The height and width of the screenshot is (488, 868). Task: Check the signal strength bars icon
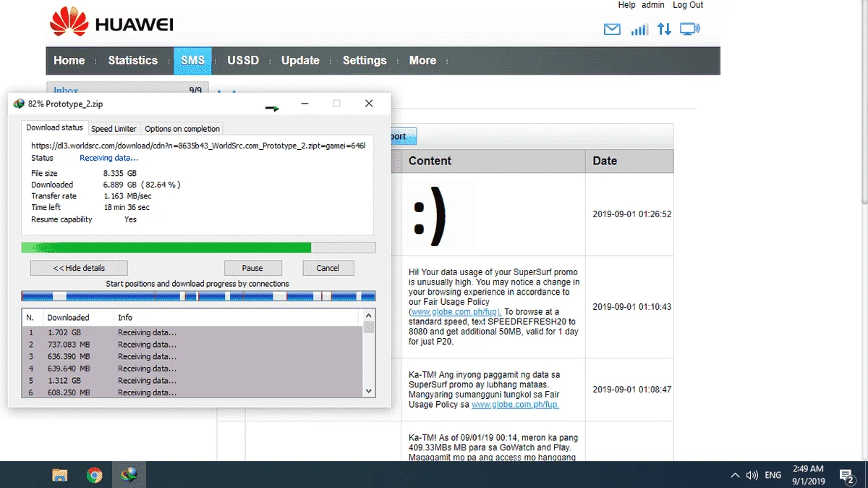(x=639, y=30)
